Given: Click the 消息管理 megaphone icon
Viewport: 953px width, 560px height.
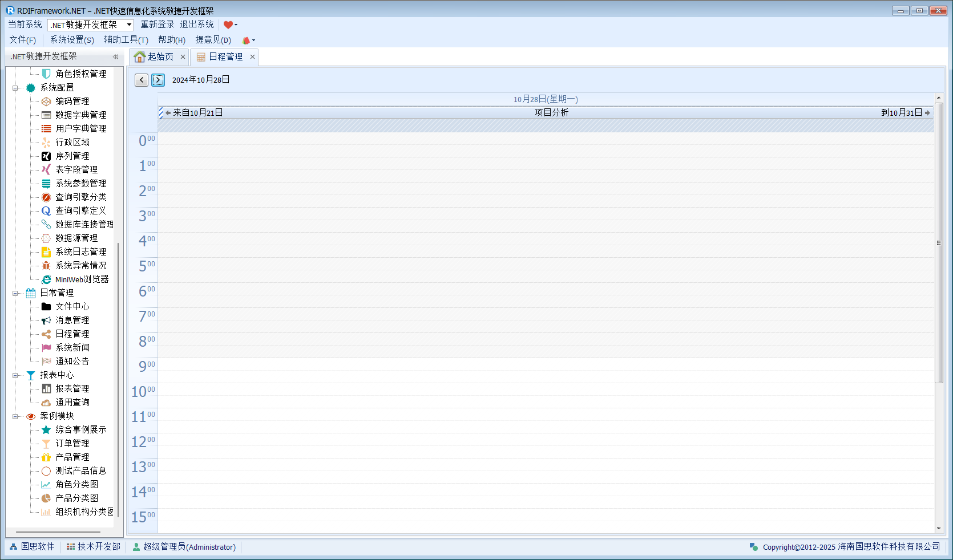Looking at the screenshot, I should point(46,320).
